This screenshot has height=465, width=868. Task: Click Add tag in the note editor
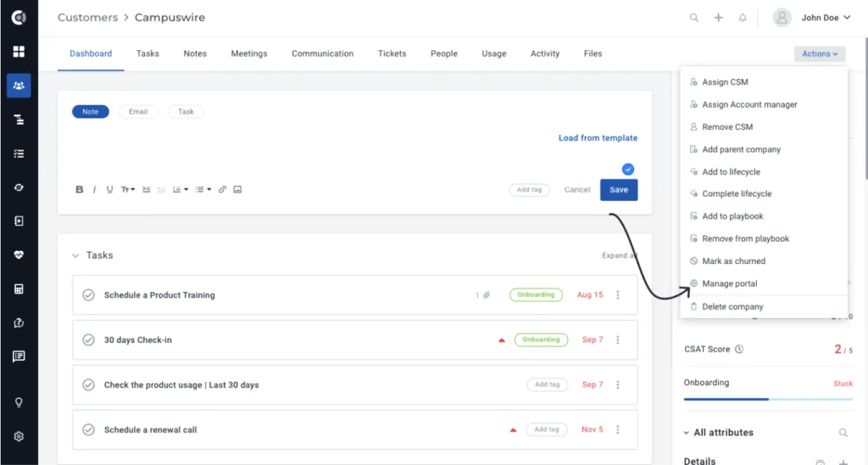[529, 189]
